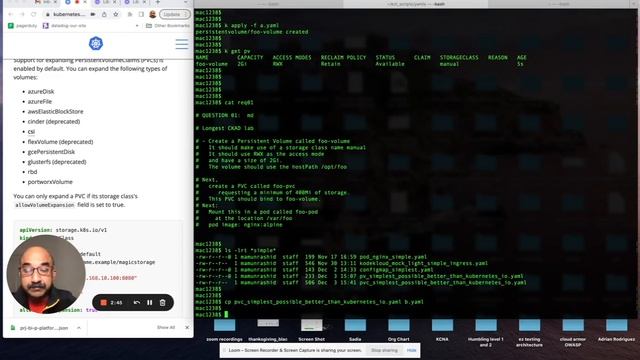Go back in the browser
This screenshot has height=360, width=640.
(x=11, y=14)
